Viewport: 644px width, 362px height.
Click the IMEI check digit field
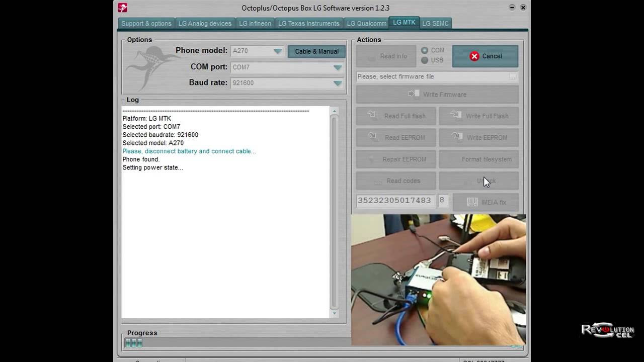click(x=443, y=201)
